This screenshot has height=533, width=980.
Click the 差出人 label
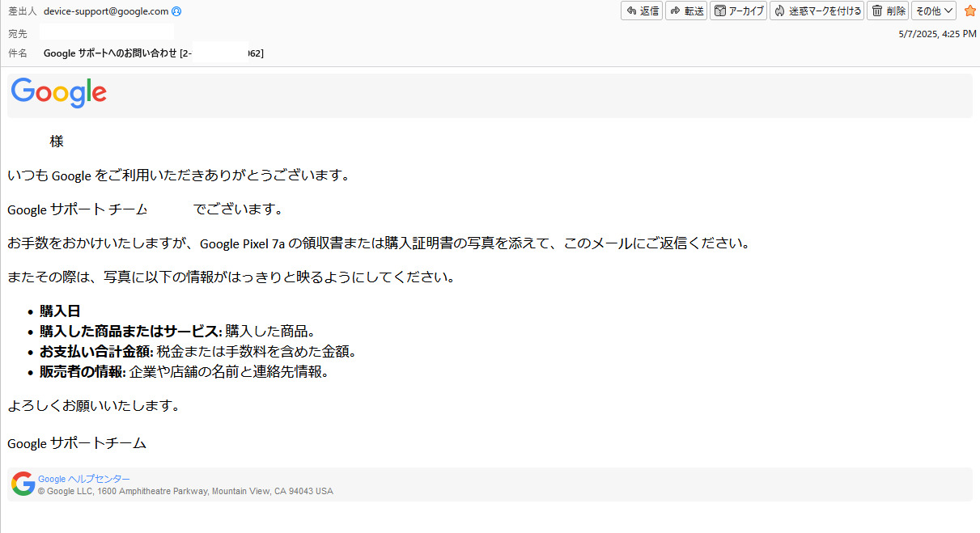pos(22,11)
